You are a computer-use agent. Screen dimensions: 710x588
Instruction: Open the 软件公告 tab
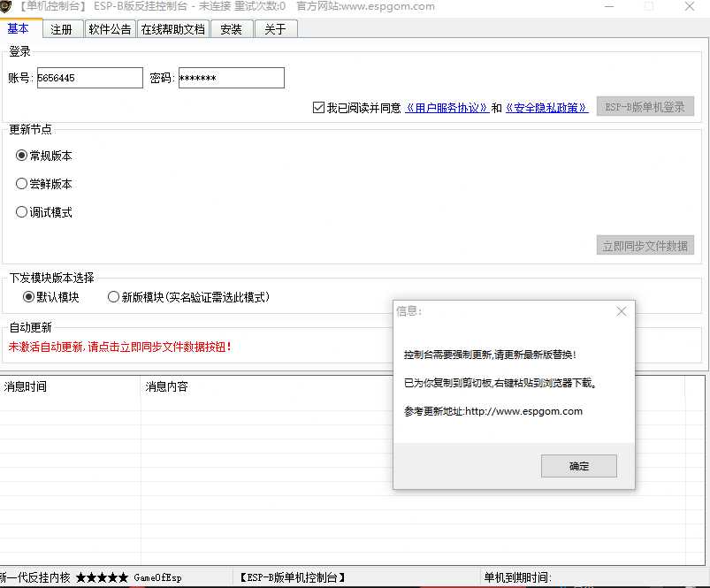[x=110, y=28]
